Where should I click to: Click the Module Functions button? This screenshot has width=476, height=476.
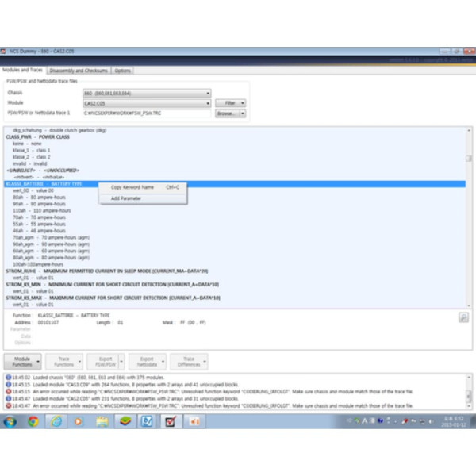coord(22,362)
